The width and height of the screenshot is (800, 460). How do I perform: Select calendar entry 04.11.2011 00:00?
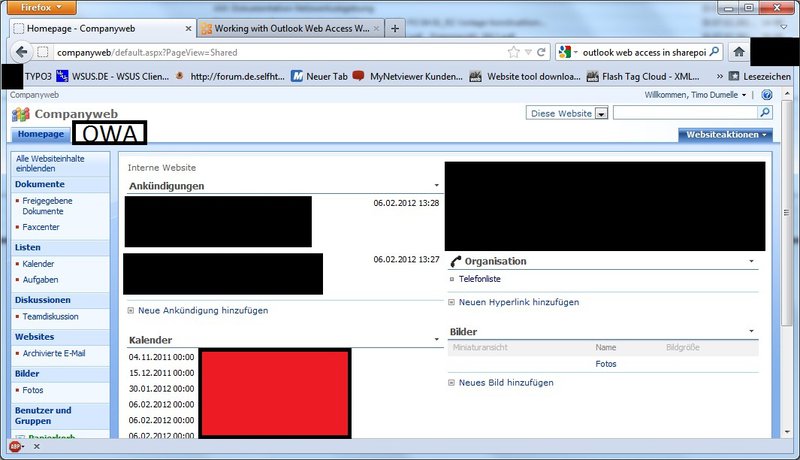click(x=161, y=357)
